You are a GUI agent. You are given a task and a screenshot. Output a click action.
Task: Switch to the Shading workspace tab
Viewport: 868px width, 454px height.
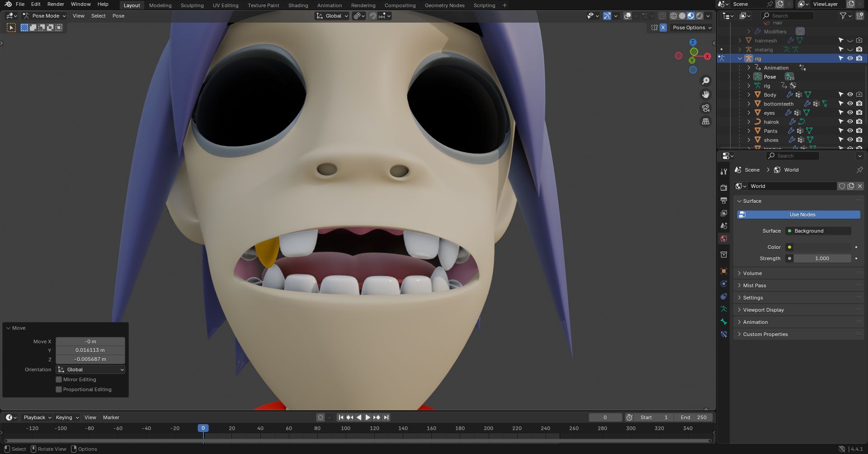298,5
